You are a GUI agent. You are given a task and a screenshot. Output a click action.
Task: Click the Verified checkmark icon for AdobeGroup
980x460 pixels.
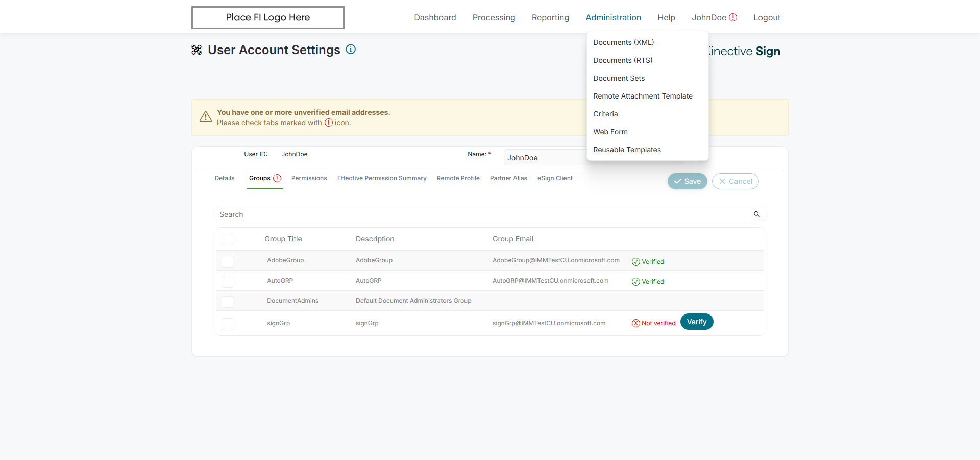(x=636, y=262)
